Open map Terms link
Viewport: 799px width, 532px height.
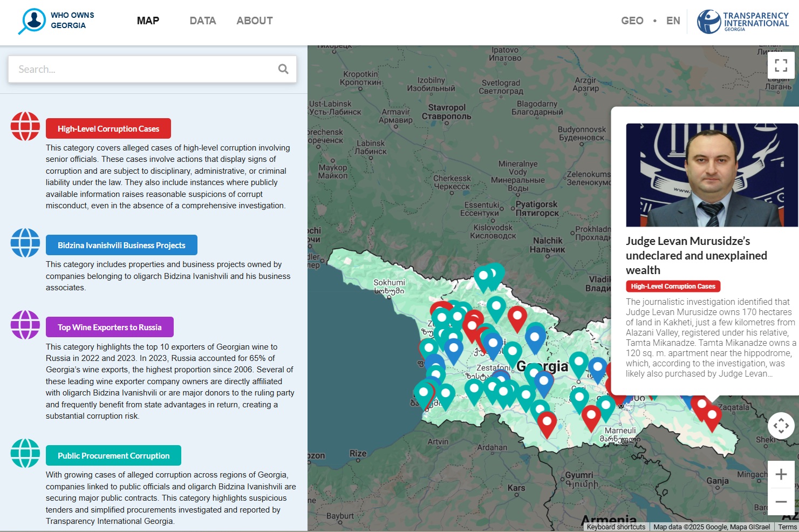pyautogui.click(x=787, y=527)
